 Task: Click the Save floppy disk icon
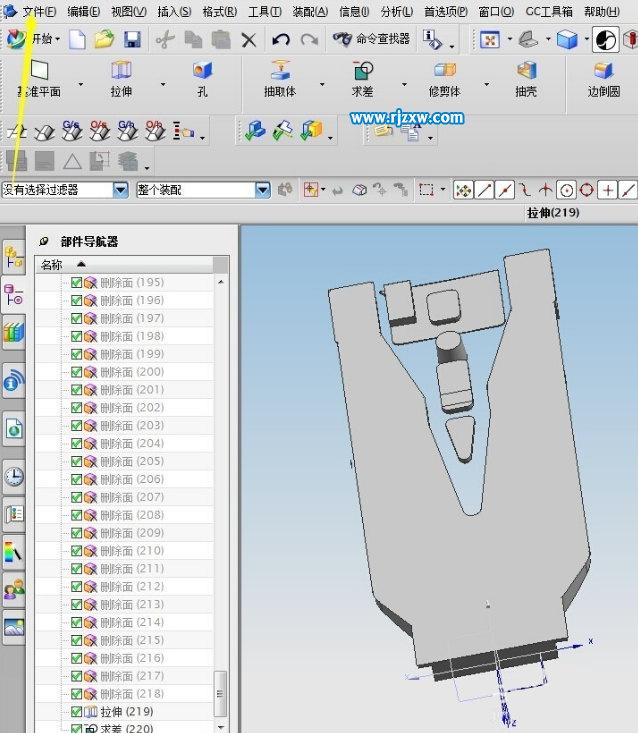pyautogui.click(x=131, y=40)
